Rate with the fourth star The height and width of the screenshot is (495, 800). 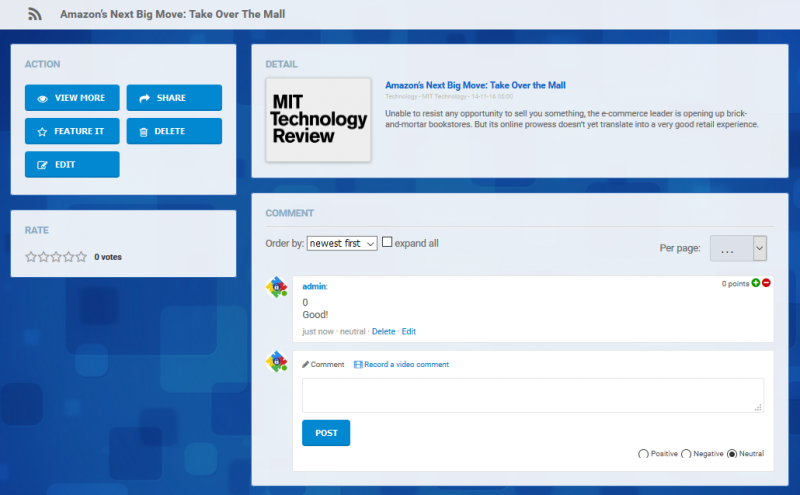tap(68, 257)
